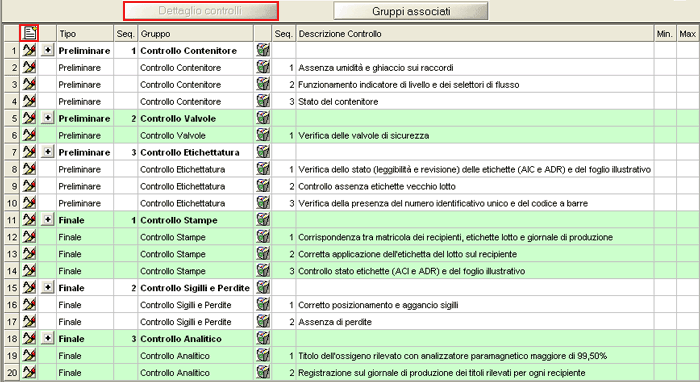The image size is (700, 382).
Task: Click the trash icon on the Verifica delle valvole row
Action: 263,135
